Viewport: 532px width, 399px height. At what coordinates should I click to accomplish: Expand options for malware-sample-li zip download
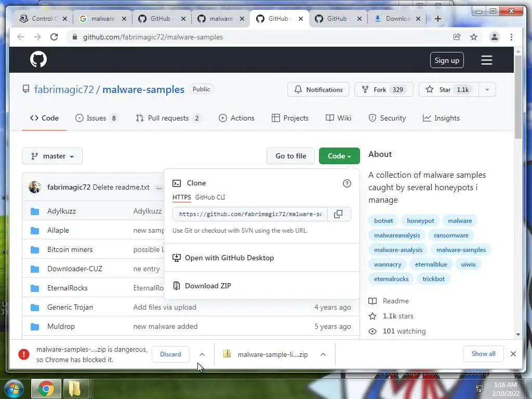pyautogui.click(x=323, y=354)
